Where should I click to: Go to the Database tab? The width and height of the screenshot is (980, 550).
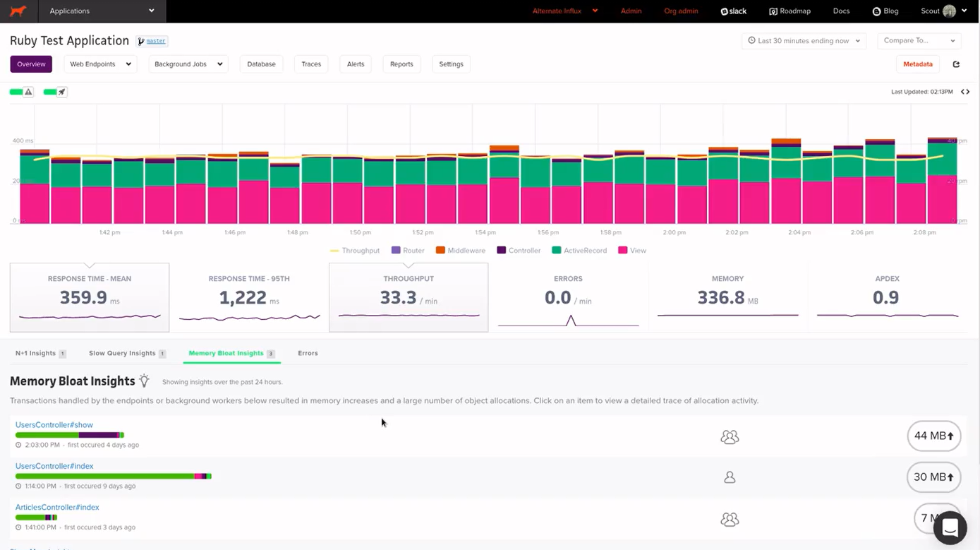[x=261, y=64]
